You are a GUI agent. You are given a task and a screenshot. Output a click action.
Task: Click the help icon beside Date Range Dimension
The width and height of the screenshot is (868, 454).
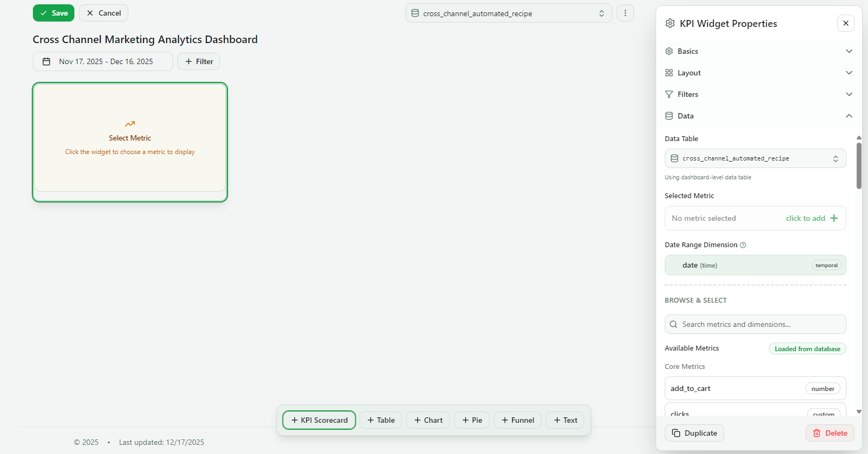(743, 245)
